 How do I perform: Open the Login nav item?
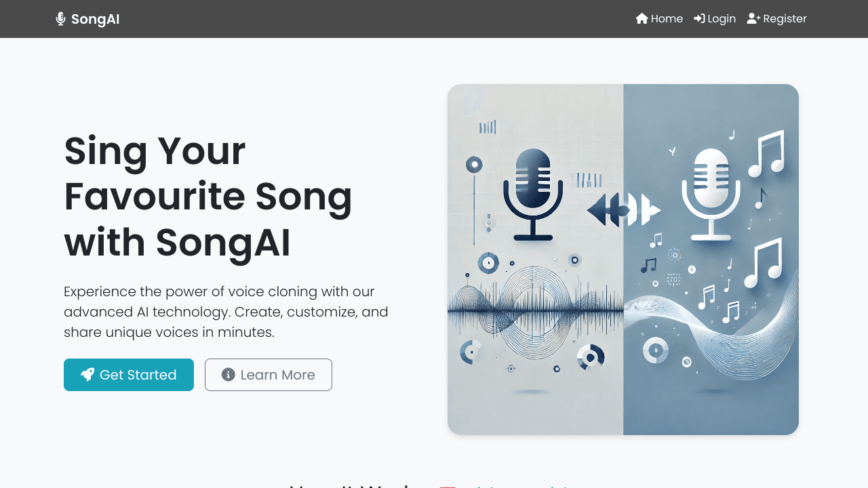click(x=722, y=19)
